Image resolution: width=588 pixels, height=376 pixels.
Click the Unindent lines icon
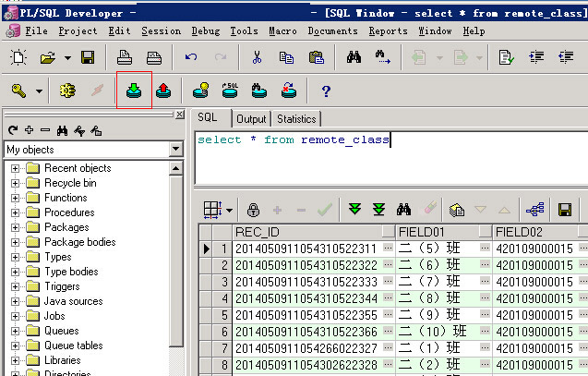[566, 57]
